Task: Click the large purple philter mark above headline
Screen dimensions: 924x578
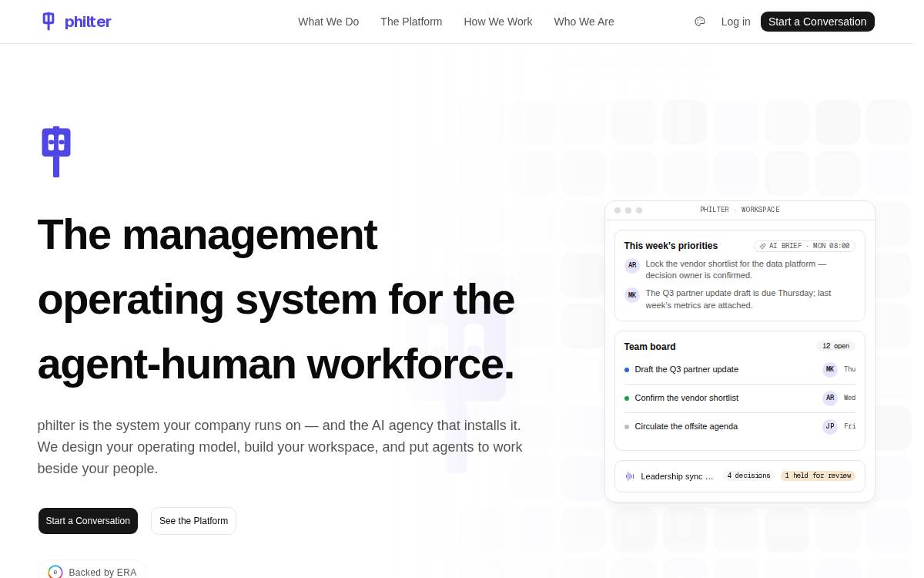Action: point(56,152)
